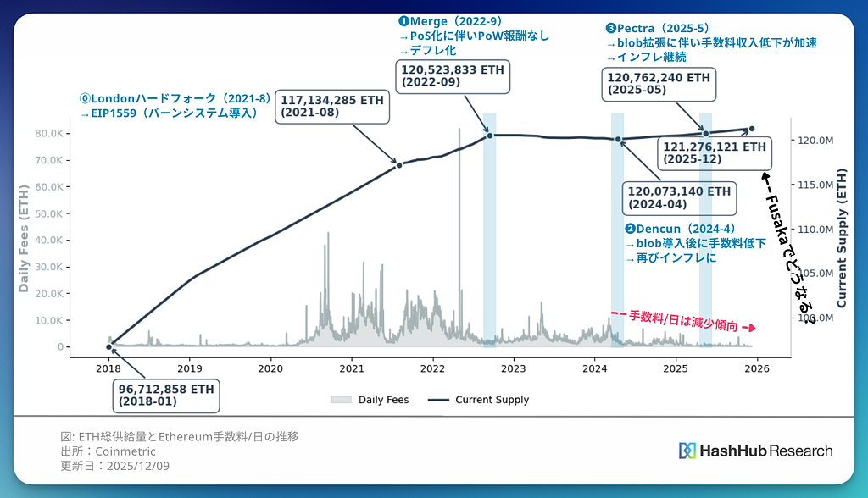This screenshot has width=868, height=498.
Task: Click the 2022 tick on the x-axis
Action: pyautogui.click(x=432, y=368)
